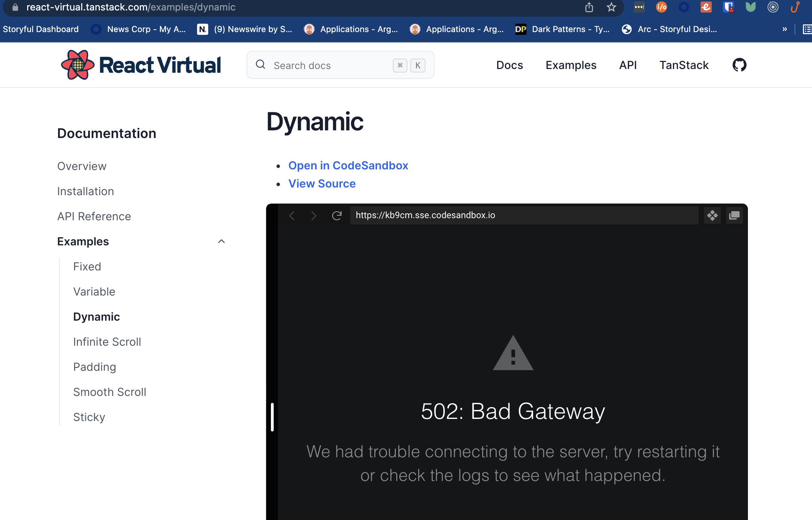Collapse the Examples section
812x520 pixels.
tap(221, 241)
